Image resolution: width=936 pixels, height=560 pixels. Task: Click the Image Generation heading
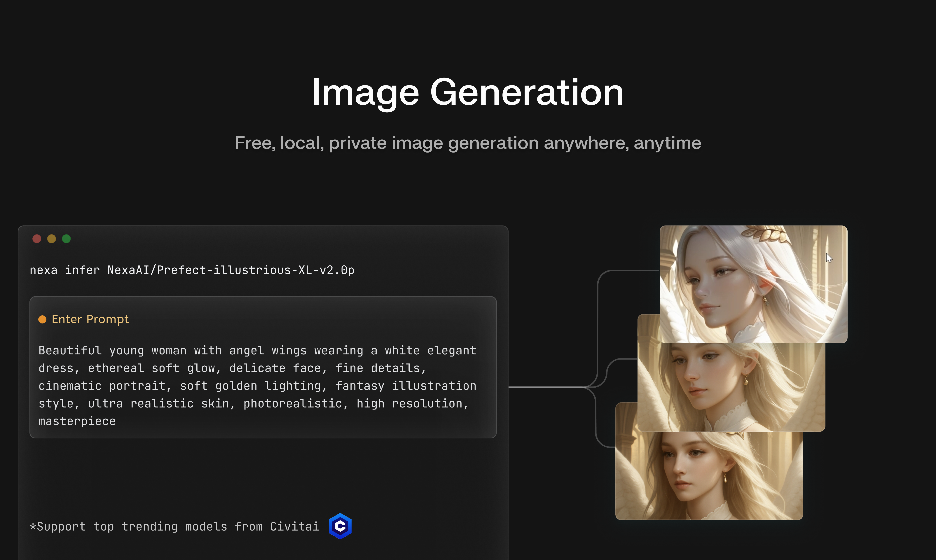point(468,93)
